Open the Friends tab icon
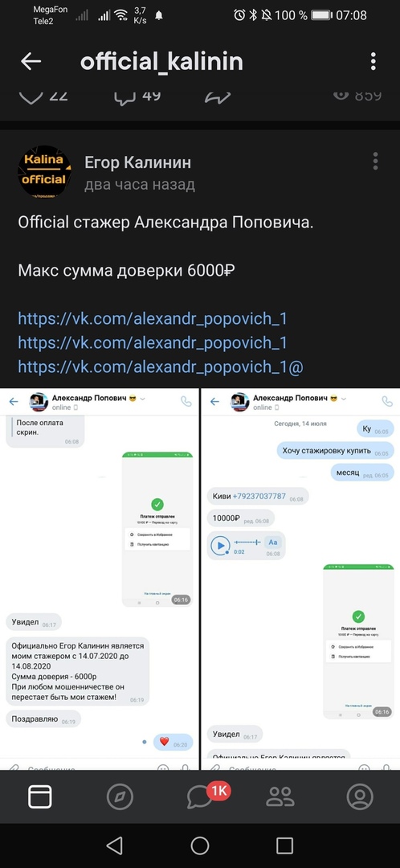 [x=280, y=796]
